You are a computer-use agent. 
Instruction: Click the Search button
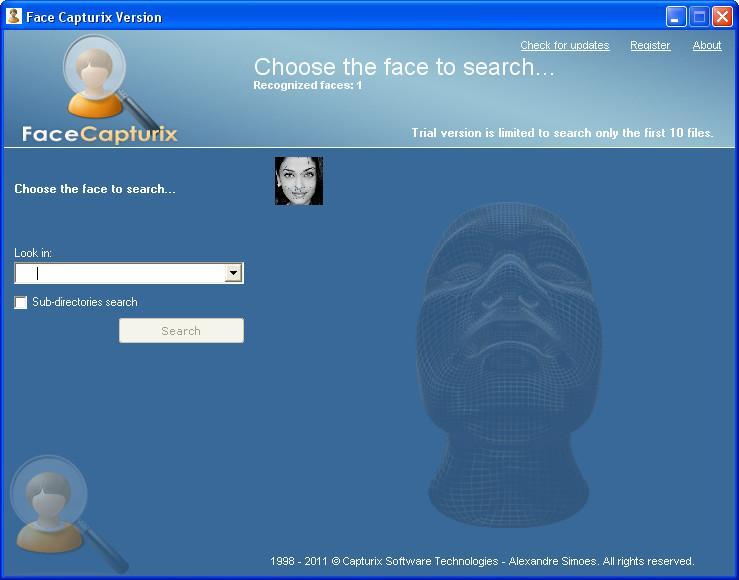[x=181, y=331]
